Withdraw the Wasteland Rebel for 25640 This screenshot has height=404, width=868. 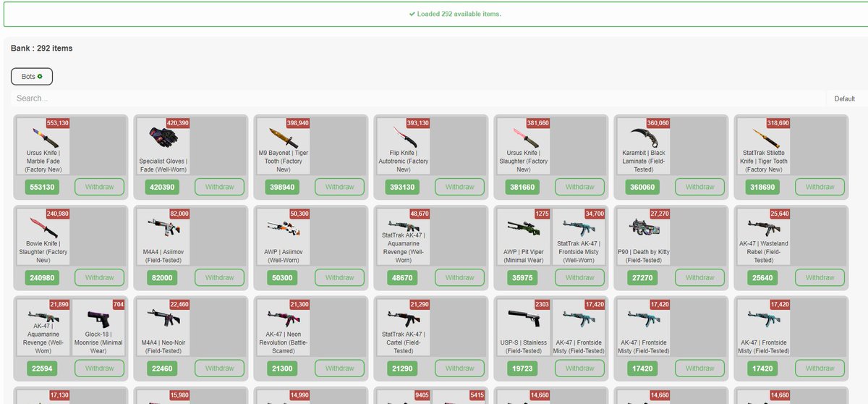tap(820, 277)
